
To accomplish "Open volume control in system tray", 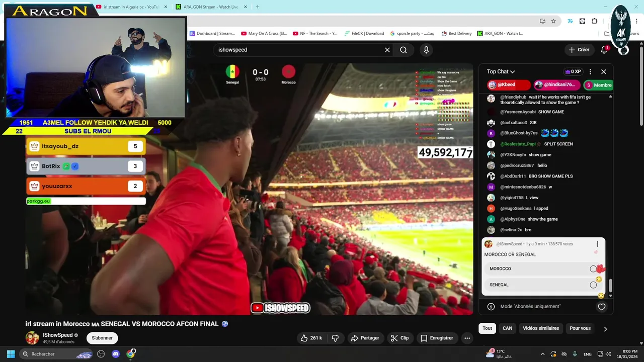I will click(x=608, y=354).
